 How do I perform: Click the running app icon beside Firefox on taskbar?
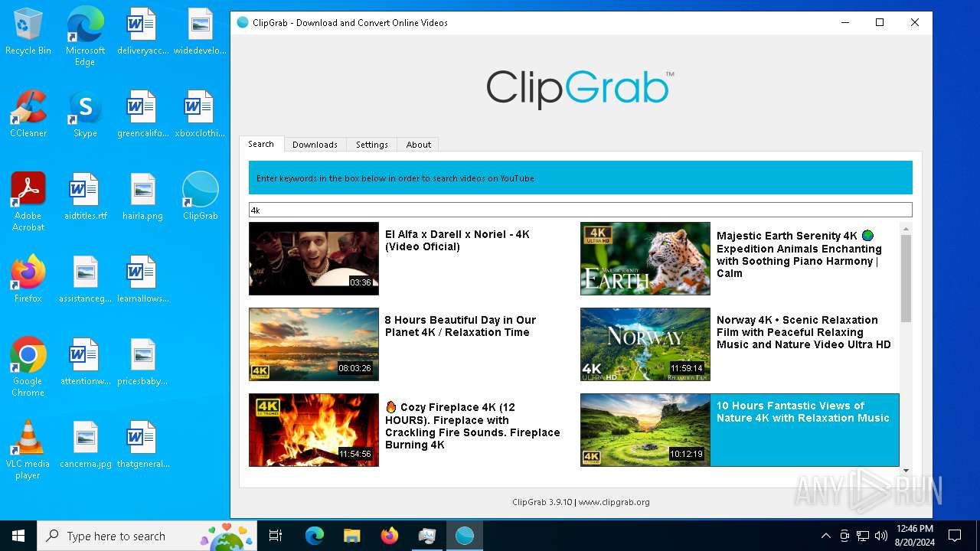click(x=426, y=536)
